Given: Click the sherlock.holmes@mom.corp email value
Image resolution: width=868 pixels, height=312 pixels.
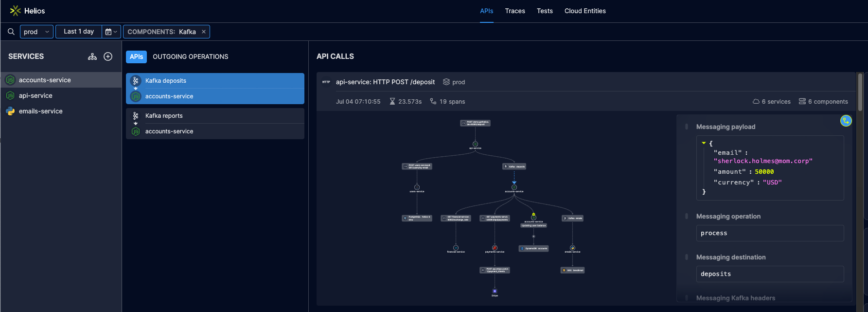Looking at the screenshot, I should click(x=763, y=161).
